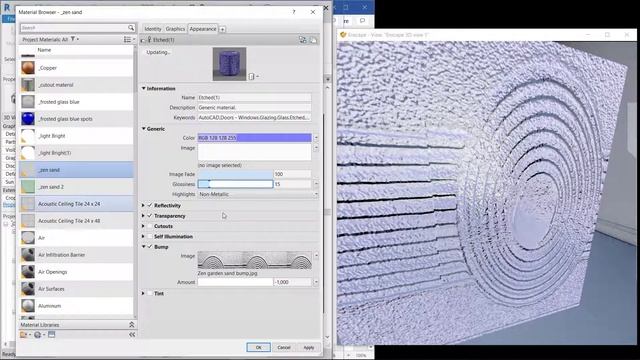Enable the Self Illumination checkbox
This screenshot has width=640, height=360.
150,236
